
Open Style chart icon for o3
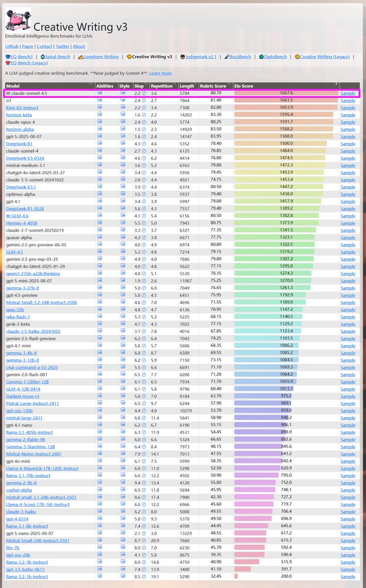123,100
